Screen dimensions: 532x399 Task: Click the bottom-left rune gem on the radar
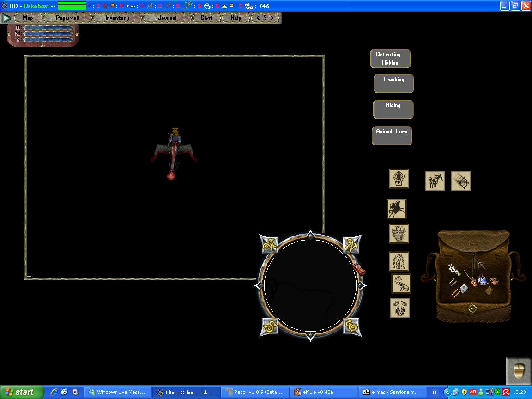(x=270, y=327)
